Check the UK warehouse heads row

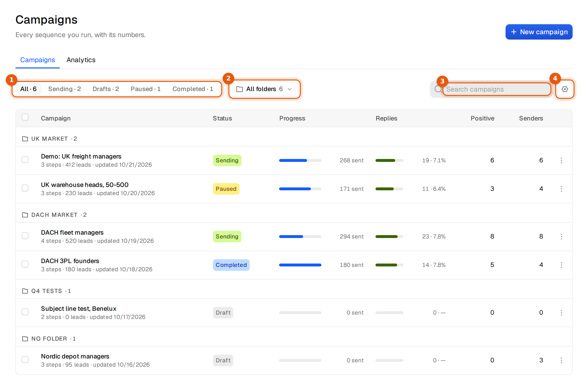(x=25, y=188)
